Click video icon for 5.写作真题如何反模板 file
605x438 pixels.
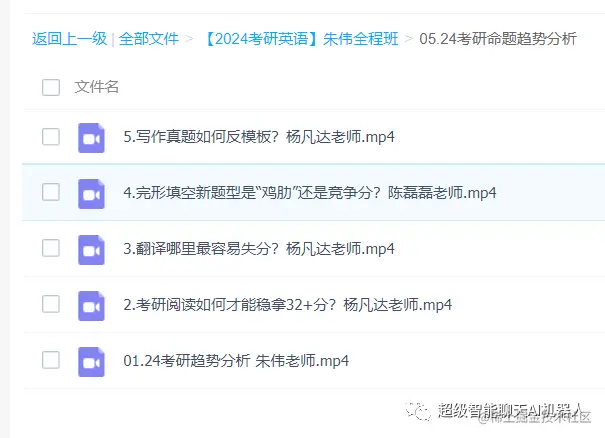(91, 138)
